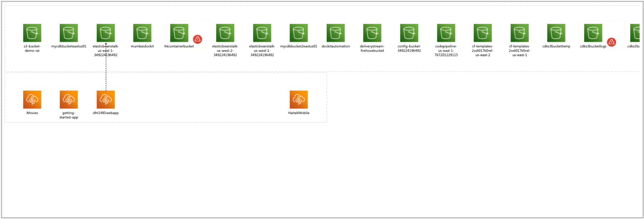Viewport: 644px width, 219px height.
Task: Click the 'cf-templates-2vdi017k0rel-us-east-1' label text
Action: coord(519,50)
